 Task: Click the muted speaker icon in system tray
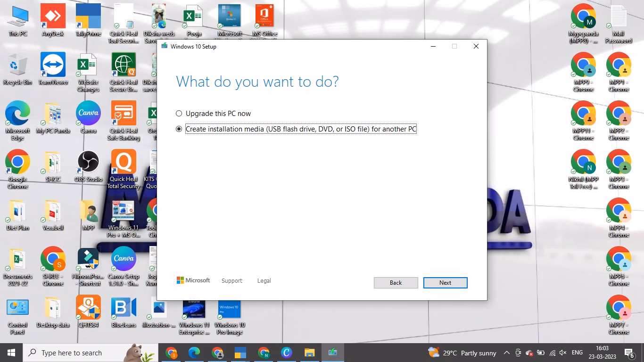[x=563, y=353]
